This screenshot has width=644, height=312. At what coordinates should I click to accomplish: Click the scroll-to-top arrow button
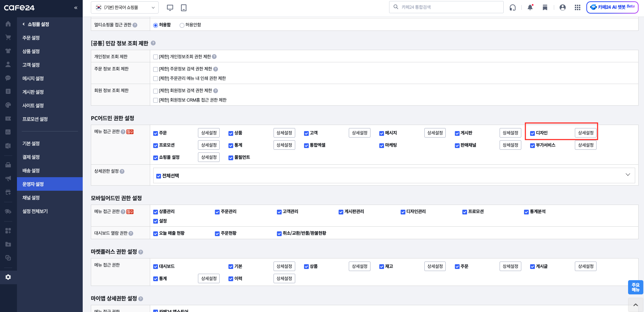coord(636,305)
